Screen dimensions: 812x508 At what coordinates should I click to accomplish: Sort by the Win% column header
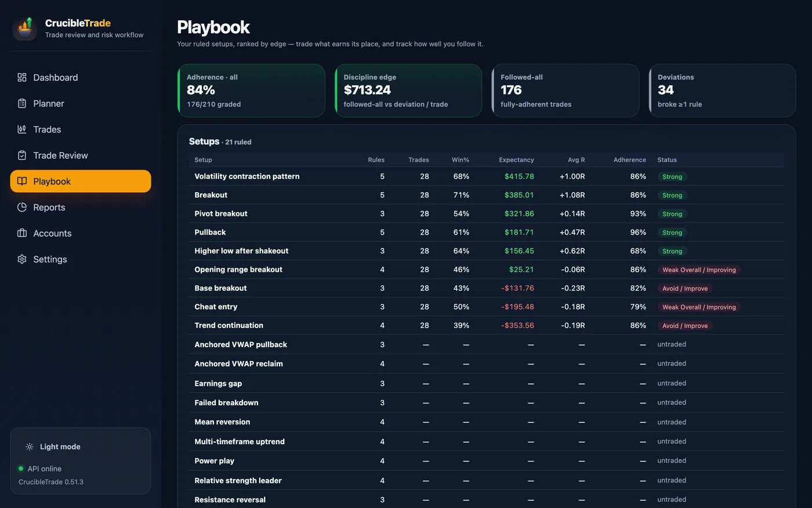(x=461, y=160)
